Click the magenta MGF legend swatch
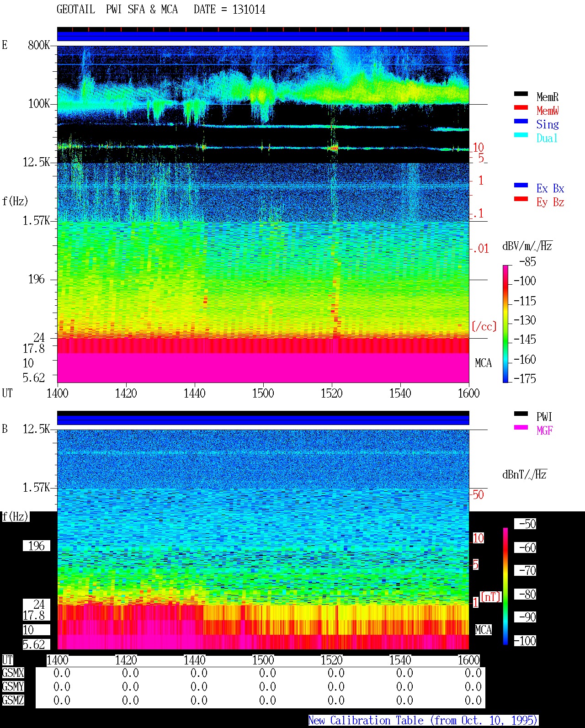Image resolution: width=585 pixels, height=728 pixels. pyautogui.click(x=521, y=428)
